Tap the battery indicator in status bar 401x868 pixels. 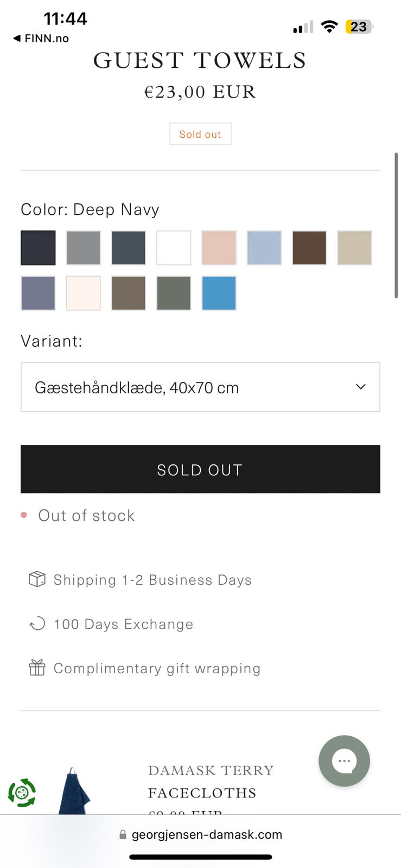click(x=359, y=27)
